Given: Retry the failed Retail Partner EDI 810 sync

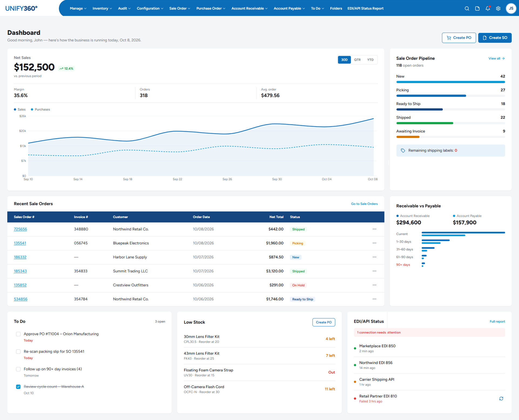Looking at the screenshot, I should click(x=501, y=398).
